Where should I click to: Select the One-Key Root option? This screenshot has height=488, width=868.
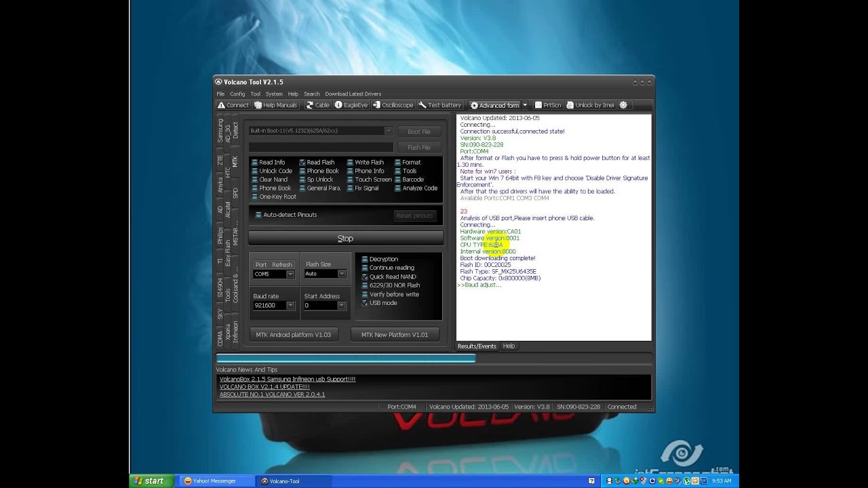point(274,197)
